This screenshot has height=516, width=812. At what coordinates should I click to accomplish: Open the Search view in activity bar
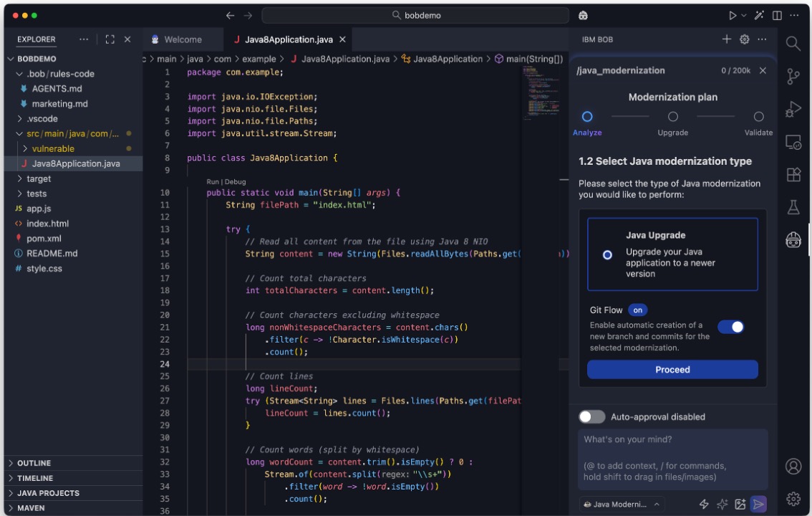pos(793,43)
